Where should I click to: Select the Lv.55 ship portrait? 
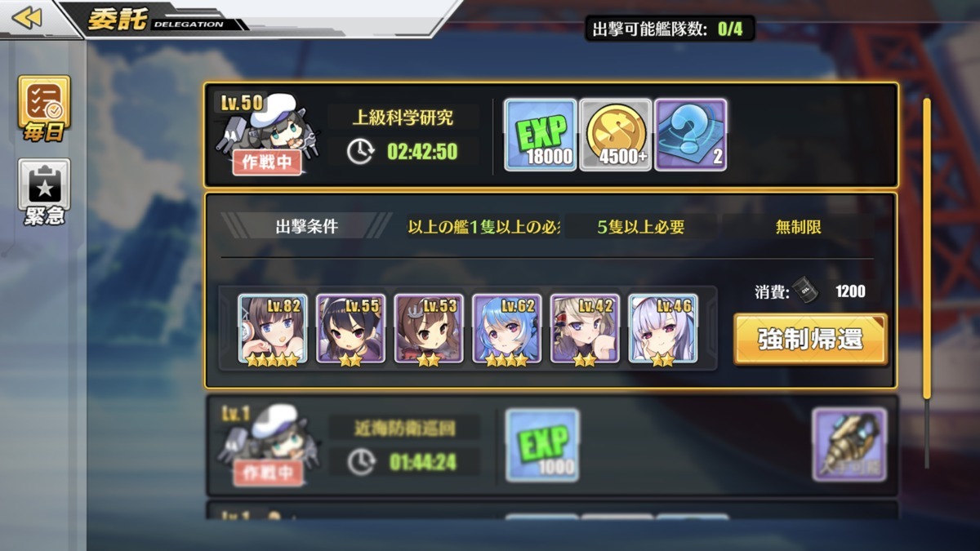click(x=351, y=329)
